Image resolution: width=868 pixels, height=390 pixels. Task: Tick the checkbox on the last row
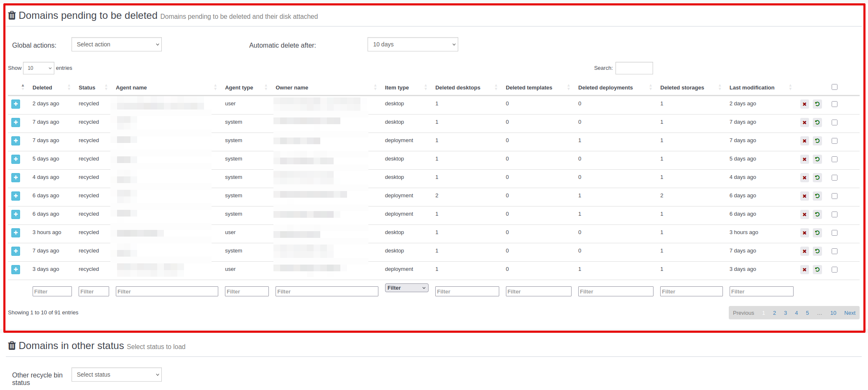pos(834,270)
